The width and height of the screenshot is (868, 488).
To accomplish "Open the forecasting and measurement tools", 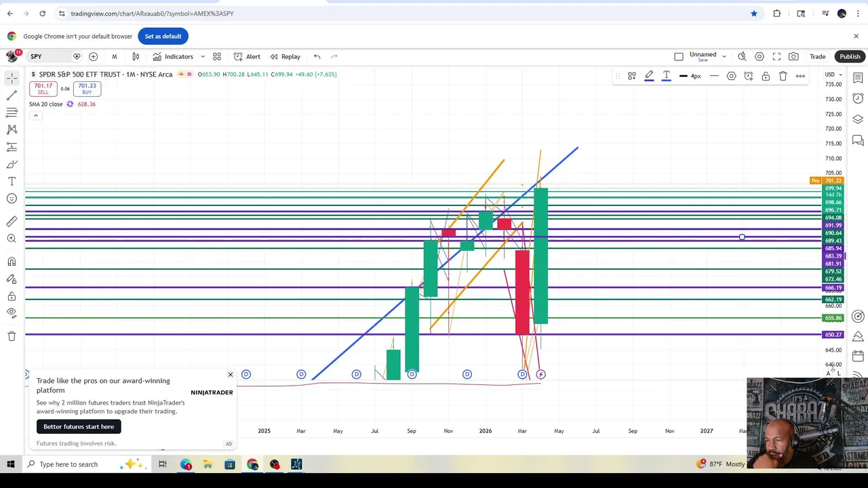I will pyautogui.click(x=12, y=146).
